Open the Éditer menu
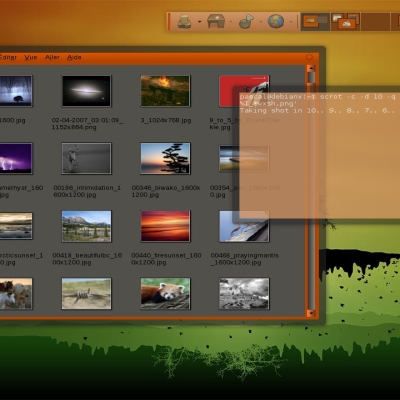Image resolution: width=400 pixels, height=400 pixels. coord(8,57)
